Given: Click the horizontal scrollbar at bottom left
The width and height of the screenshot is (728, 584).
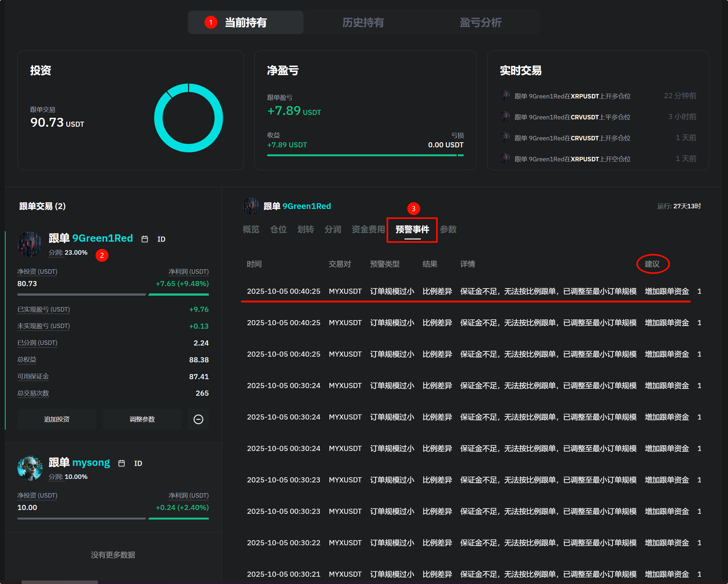Looking at the screenshot, I should 59,582.
